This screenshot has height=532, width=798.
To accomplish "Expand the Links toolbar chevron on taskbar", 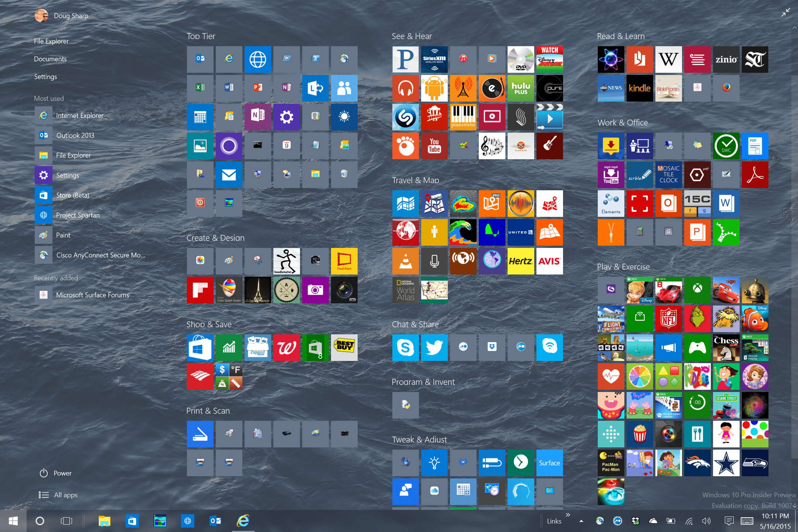I will 568,515.
